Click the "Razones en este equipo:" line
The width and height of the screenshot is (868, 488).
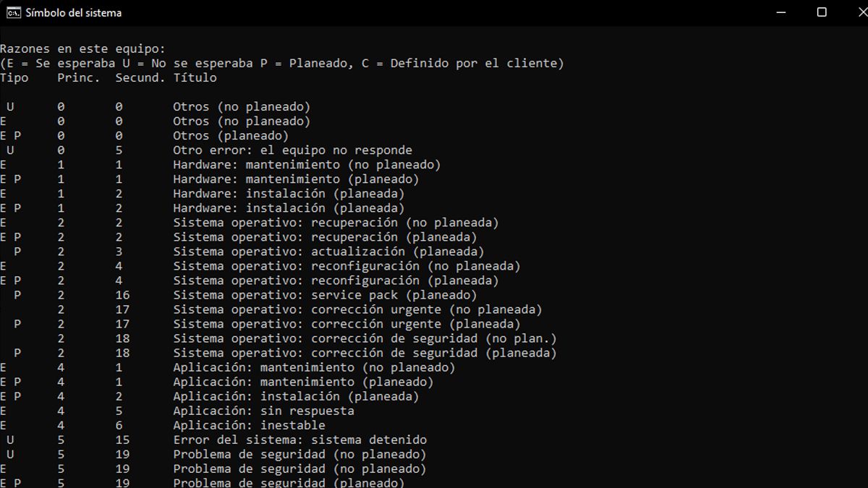pyautogui.click(x=82, y=49)
